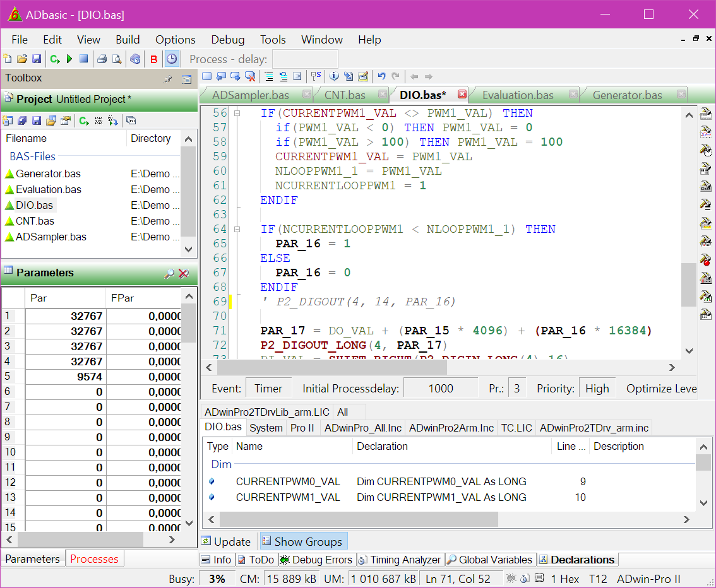Stop the process with the blue square icon
The image size is (716, 588).
(x=83, y=59)
